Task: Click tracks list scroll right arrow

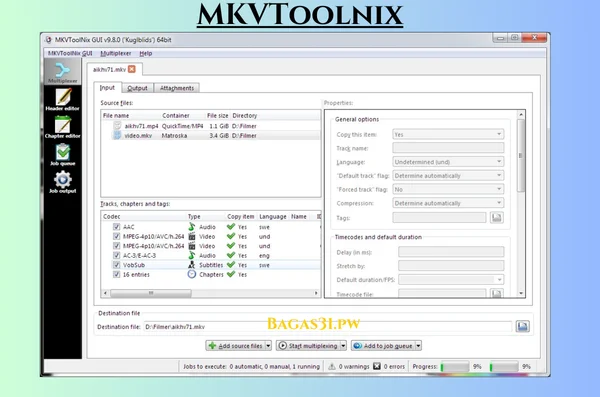Action: pyautogui.click(x=316, y=293)
